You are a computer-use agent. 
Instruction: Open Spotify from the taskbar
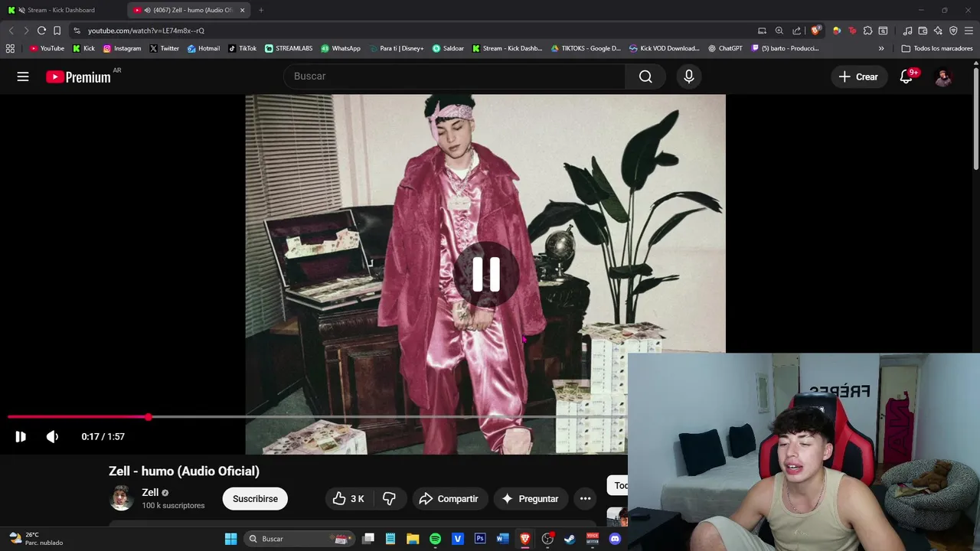tap(435, 539)
